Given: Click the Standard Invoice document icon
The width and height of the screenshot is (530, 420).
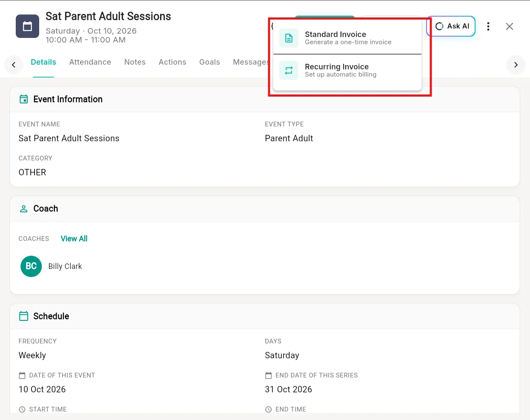Looking at the screenshot, I should (x=289, y=38).
